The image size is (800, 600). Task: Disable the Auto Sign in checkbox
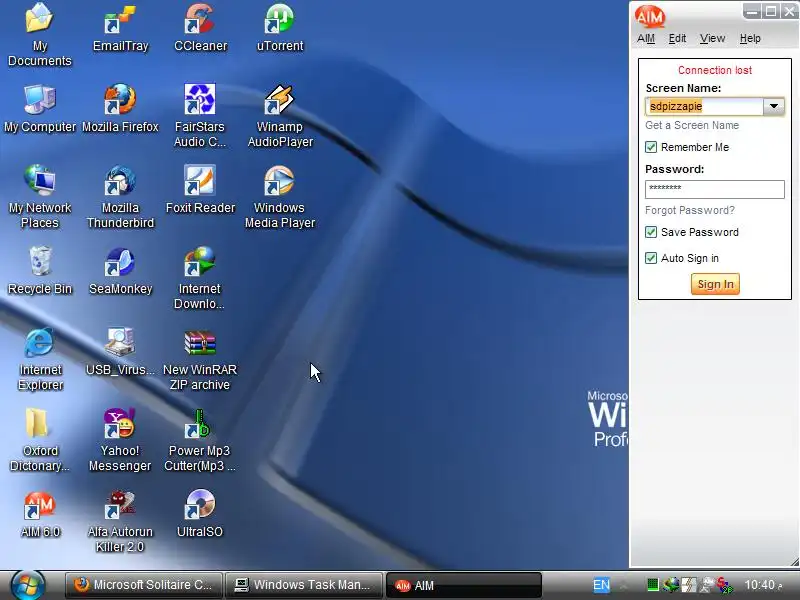click(x=651, y=258)
